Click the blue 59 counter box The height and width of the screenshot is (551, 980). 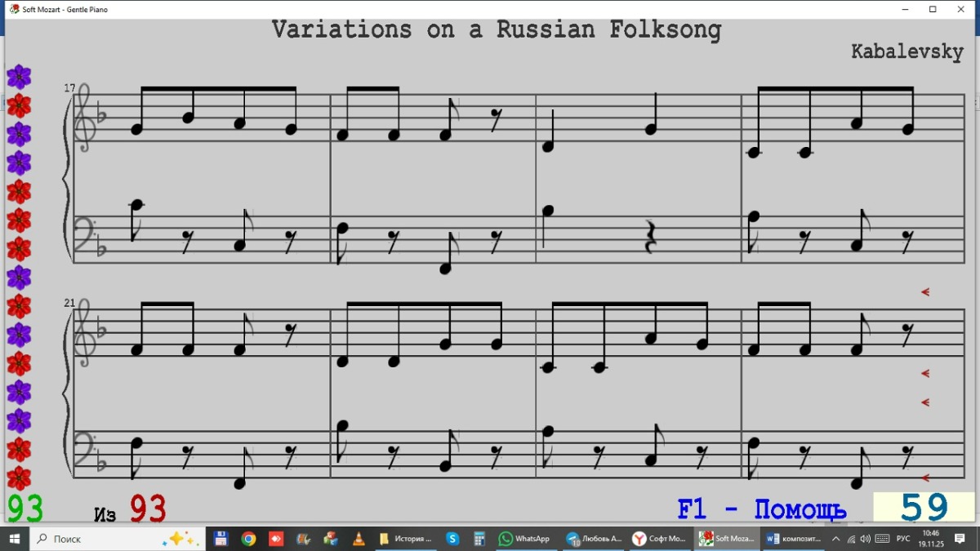click(x=924, y=508)
